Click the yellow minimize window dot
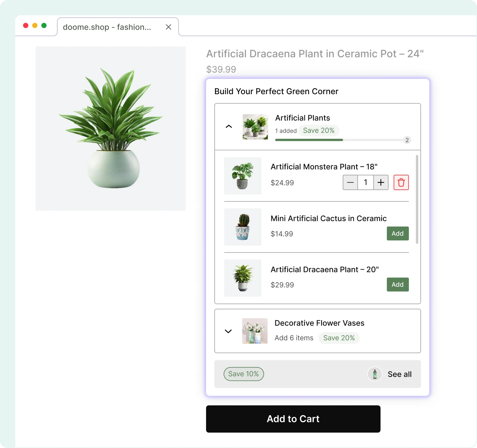Viewport: 477px width, 448px height. click(35, 25)
